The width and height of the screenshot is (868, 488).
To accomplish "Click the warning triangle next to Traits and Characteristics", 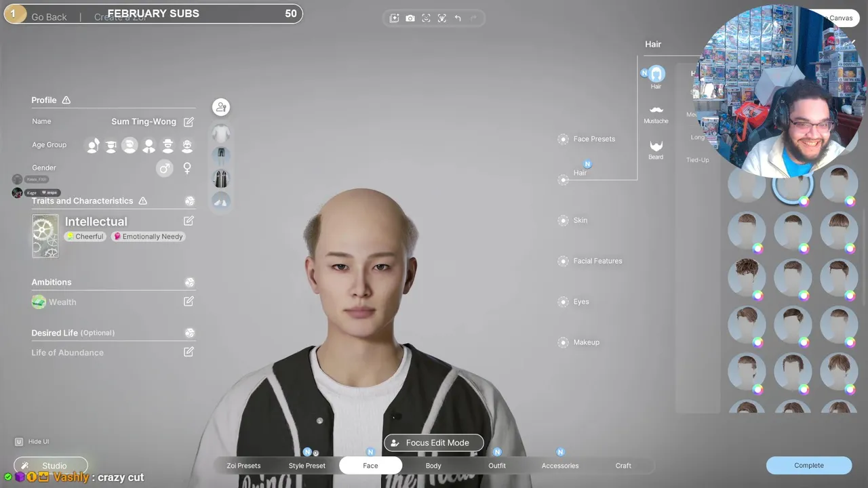I will click(x=142, y=201).
